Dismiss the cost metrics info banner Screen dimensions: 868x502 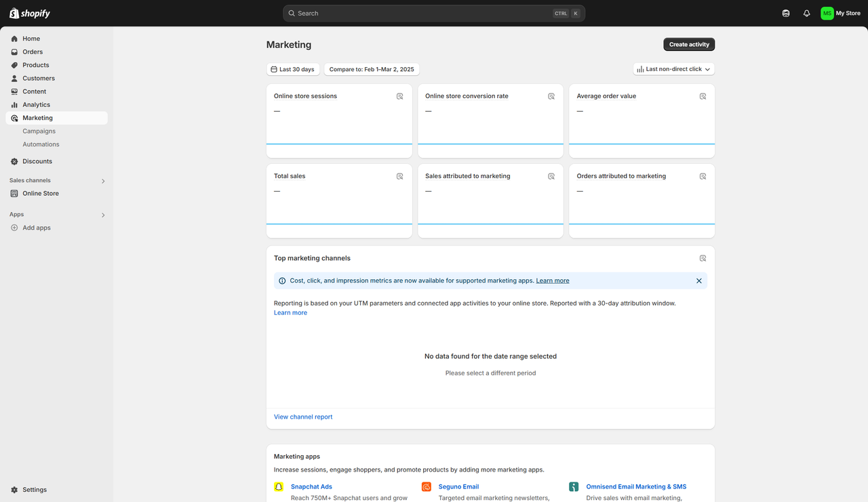pyautogui.click(x=699, y=280)
